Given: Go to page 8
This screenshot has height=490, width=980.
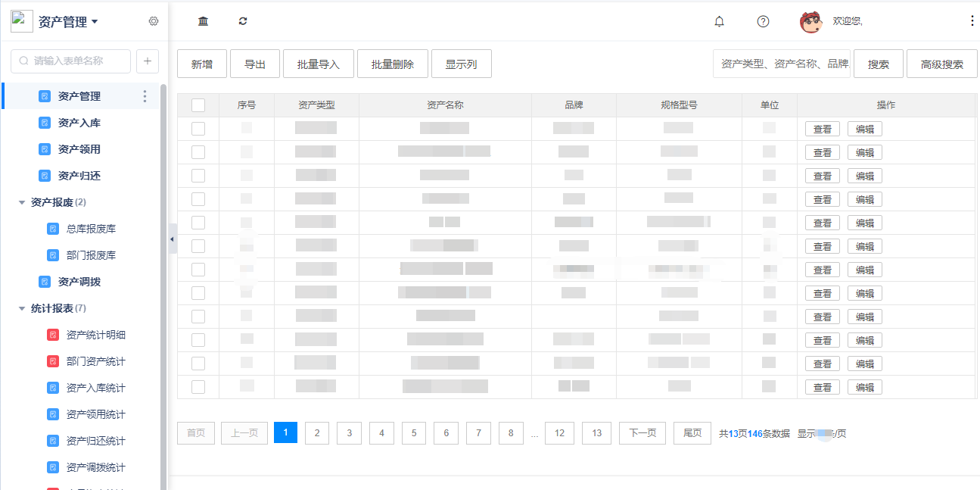Looking at the screenshot, I should click(x=511, y=433).
